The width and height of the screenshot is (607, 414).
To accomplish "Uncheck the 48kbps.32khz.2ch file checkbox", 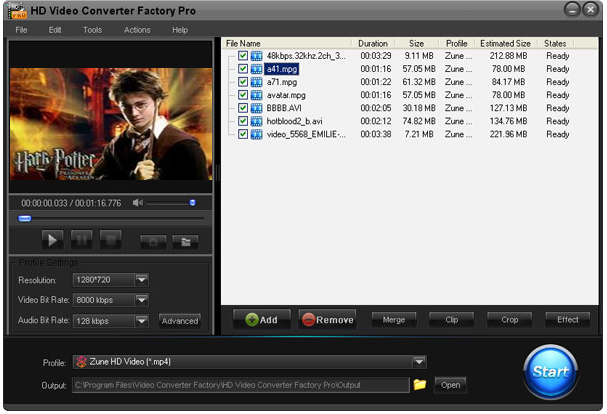I will tap(243, 55).
